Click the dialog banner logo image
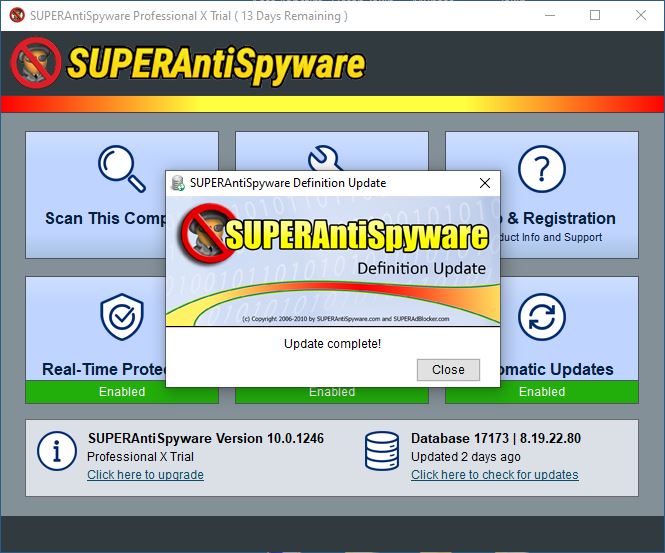Screen dimensions: 665x553 click(333, 261)
